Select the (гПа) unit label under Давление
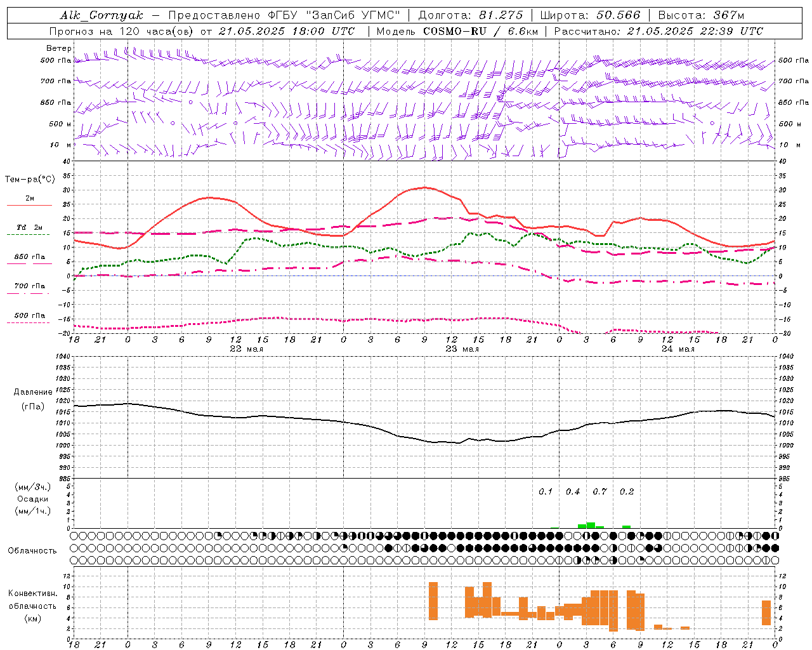This screenshot has width=812, height=650. pyautogui.click(x=33, y=407)
